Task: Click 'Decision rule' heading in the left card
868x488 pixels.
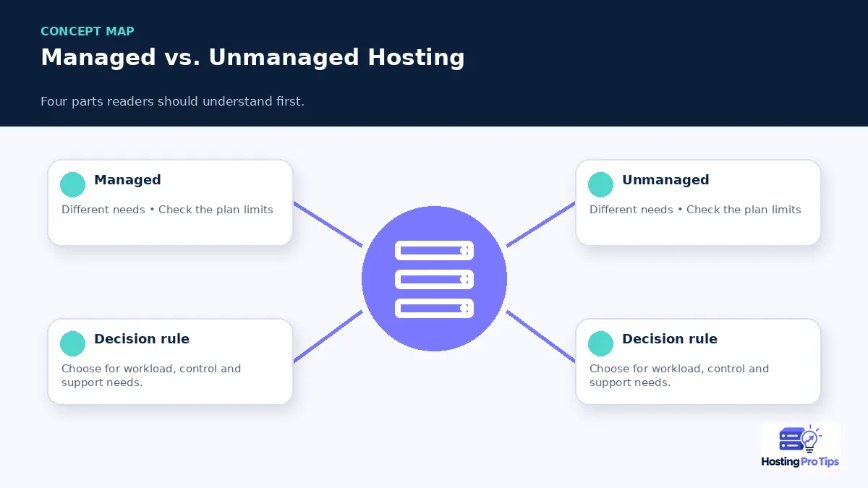Action: point(142,339)
